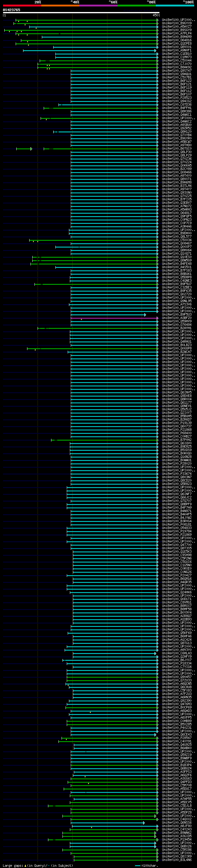This screenshot has height=868, width=197.
Task: Click the UniRef100_B4FFH1 label
Action: [x=177, y=108]
